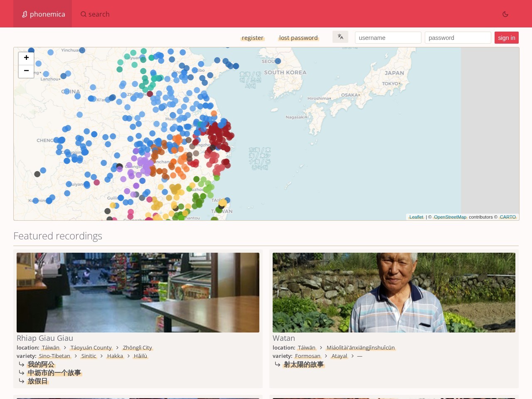Open the Watan recording photo

click(x=394, y=293)
